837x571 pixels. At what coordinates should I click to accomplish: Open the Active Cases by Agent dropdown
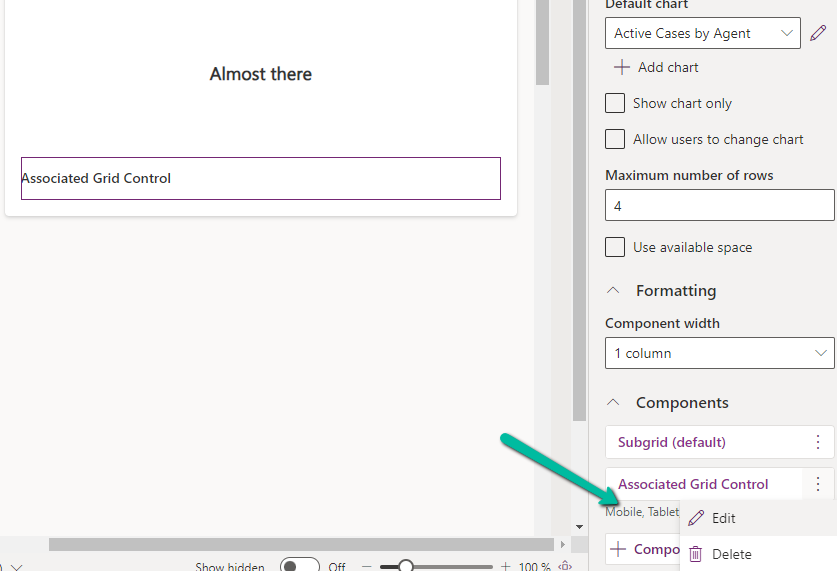tap(702, 33)
